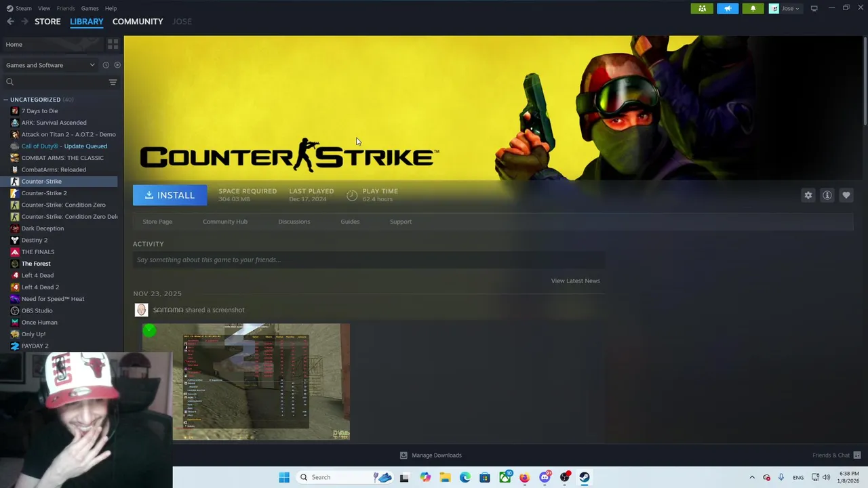The height and width of the screenshot is (488, 868).
Task: Open the Jose account dropdown
Action: point(785,8)
